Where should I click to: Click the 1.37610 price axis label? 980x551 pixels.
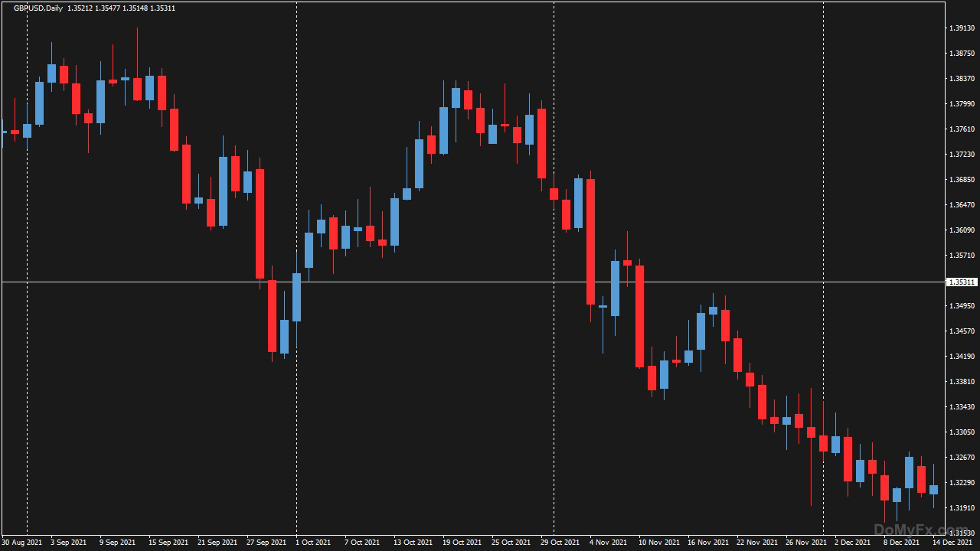click(x=962, y=129)
